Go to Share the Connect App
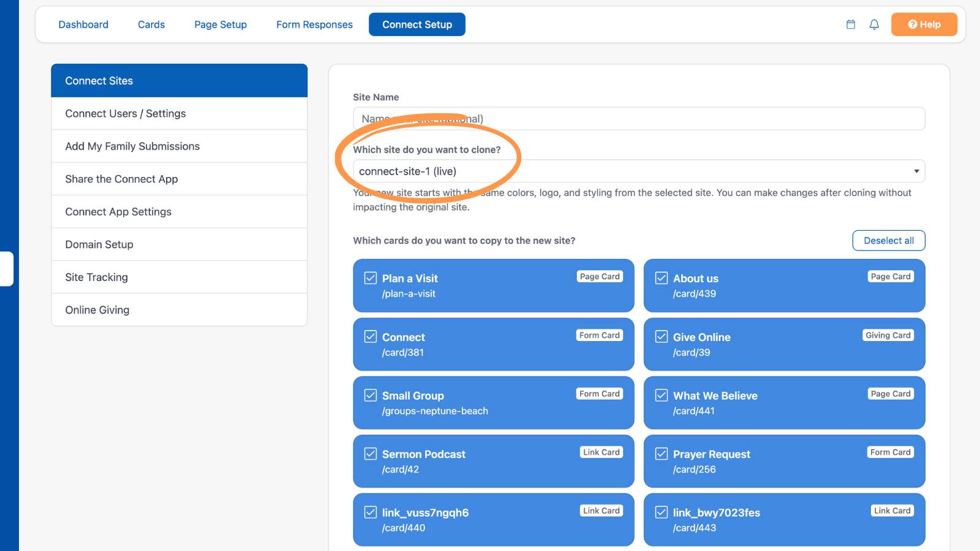The image size is (980, 551). (179, 179)
